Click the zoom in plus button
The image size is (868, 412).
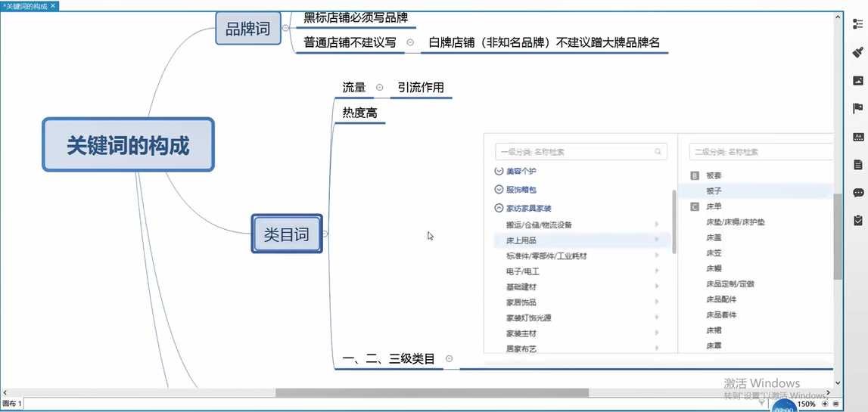[826, 404]
